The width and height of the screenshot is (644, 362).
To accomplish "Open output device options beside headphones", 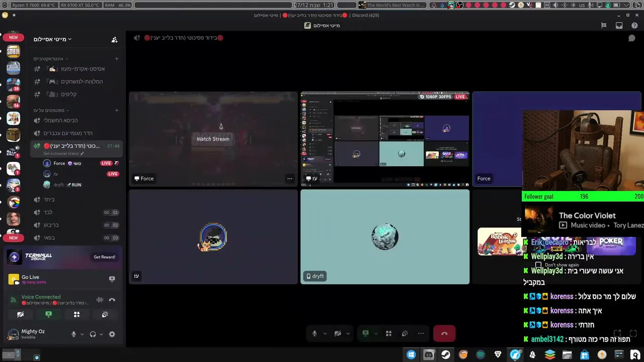I will [101, 334].
